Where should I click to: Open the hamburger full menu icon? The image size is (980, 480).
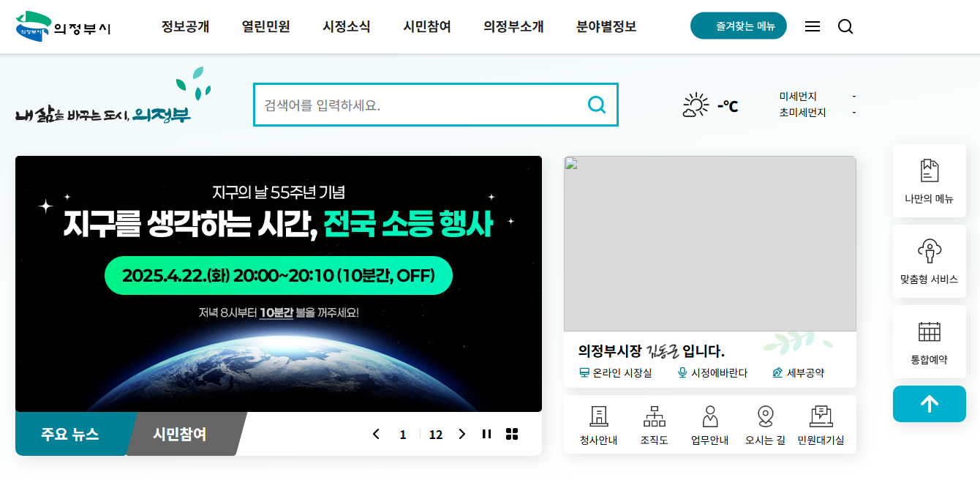pyautogui.click(x=812, y=26)
